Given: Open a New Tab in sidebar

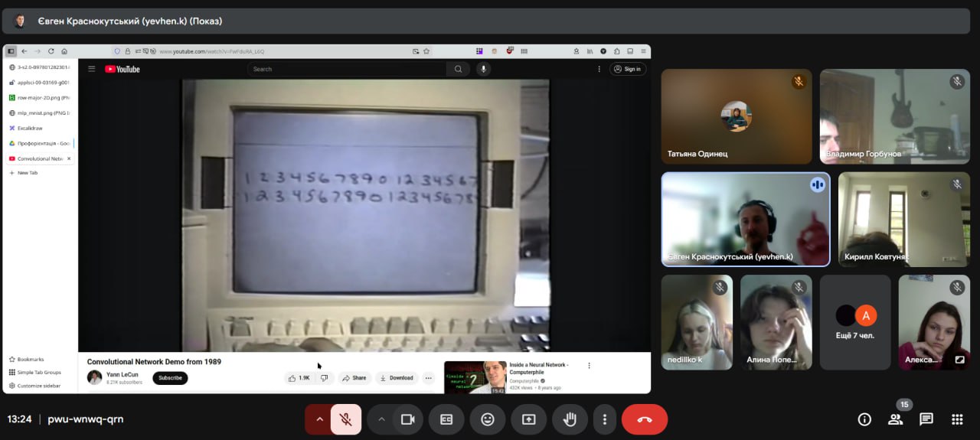Looking at the screenshot, I should pyautogui.click(x=40, y=173).
